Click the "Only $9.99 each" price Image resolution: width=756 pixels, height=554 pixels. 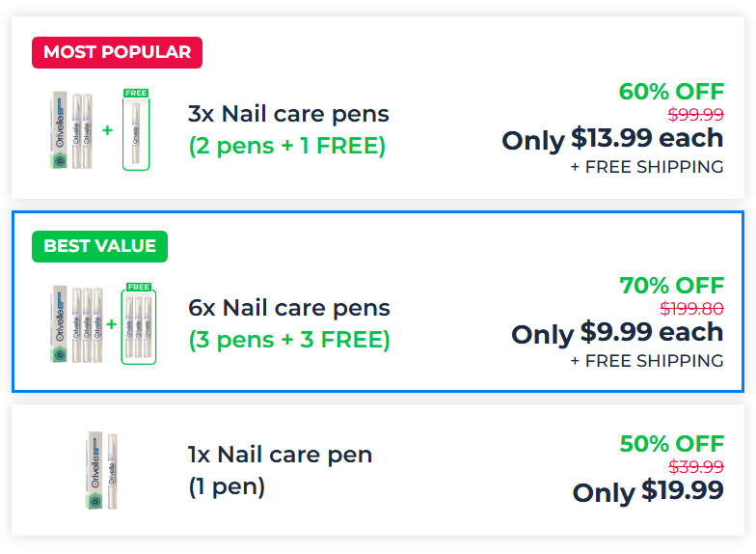click(x=617, y=333)
